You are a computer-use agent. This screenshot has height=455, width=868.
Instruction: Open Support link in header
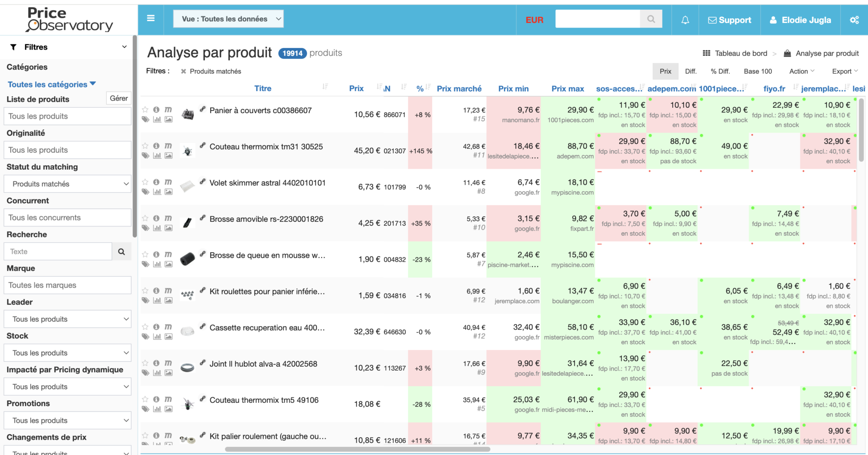(729, 20)
